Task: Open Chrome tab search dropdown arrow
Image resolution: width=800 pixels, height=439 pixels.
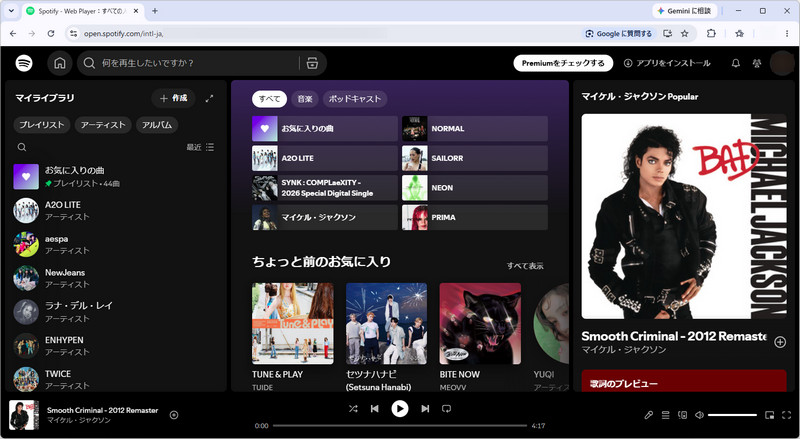Action: point(11,11)
